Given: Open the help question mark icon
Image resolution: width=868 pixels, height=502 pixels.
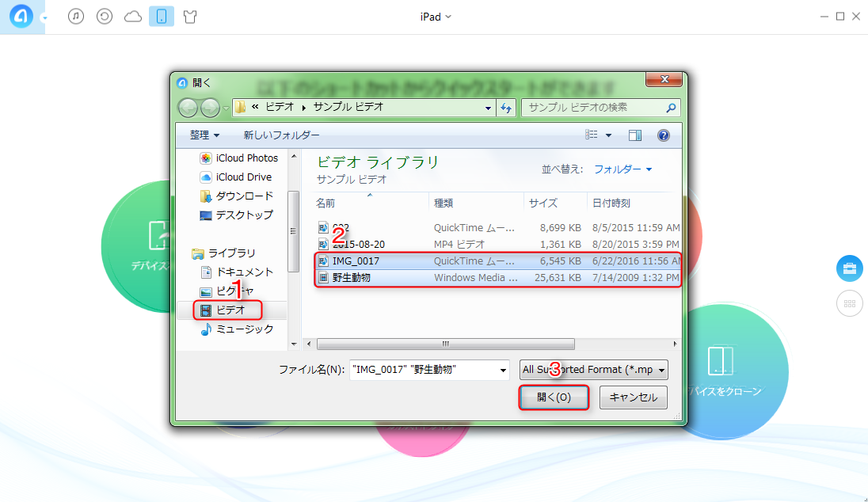Looking at the screenshot, I should [663, 135].
